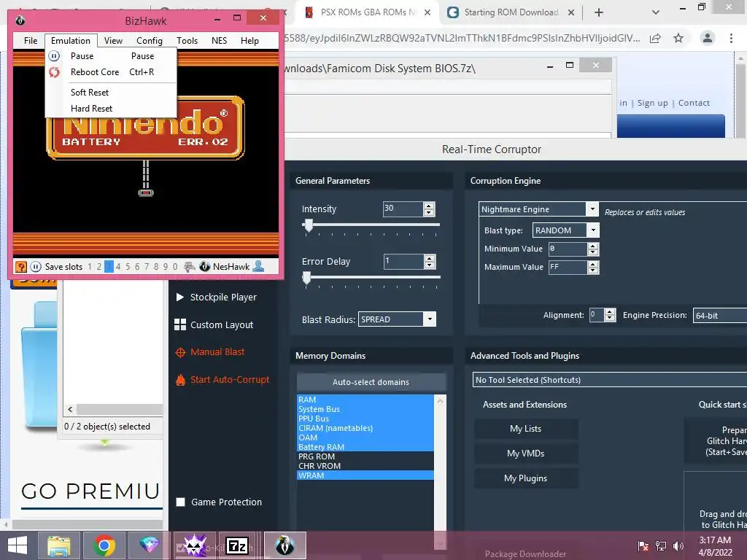The height and width of the screenshot is (560, 747).
Task: Open the Engine Precision 64-bit dropdown
Action: (x=720, y=316)
